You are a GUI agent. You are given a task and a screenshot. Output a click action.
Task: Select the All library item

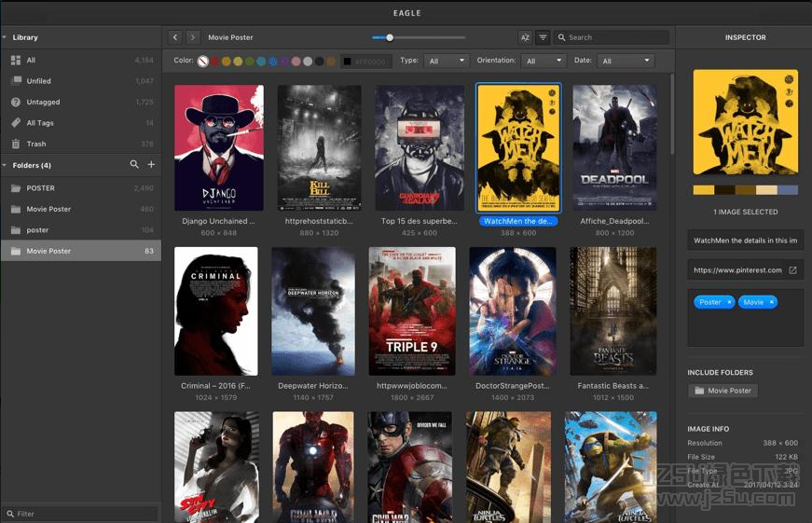pyautogui.click(x=81, y=60)
